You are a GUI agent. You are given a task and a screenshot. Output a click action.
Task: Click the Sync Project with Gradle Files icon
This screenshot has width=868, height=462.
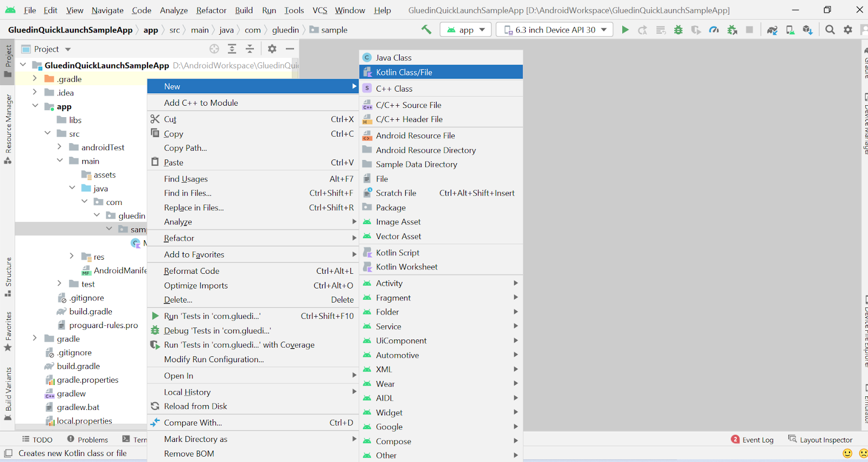pos(772,30)
